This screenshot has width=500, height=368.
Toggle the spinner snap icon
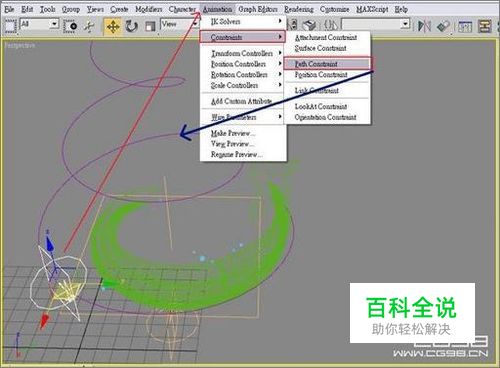pos(293,25)
